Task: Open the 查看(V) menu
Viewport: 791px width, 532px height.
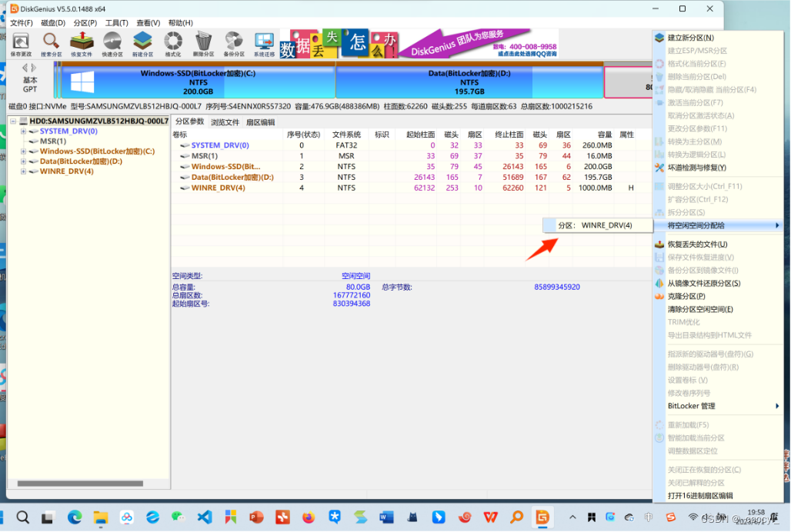Action: pyautogui.click(x=149, y=22)
